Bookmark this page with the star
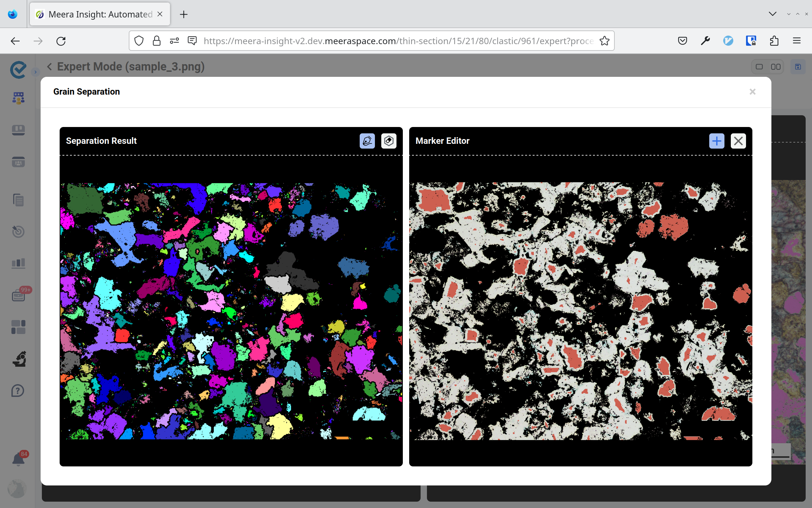 click(x=604, y=41)
